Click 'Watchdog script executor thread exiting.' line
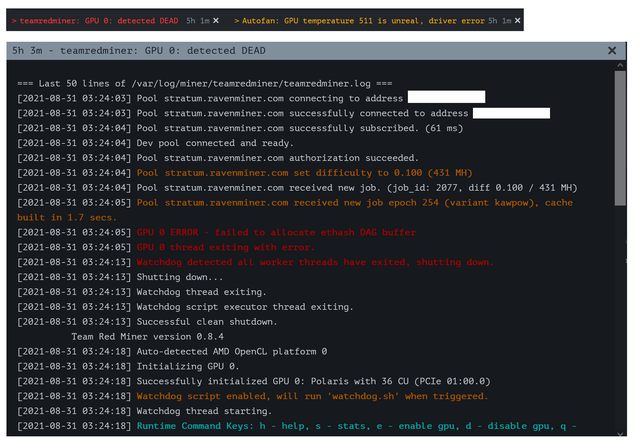The height and width of the screenshot is (448, 640). pyautogui.click(x=185, y=307)
